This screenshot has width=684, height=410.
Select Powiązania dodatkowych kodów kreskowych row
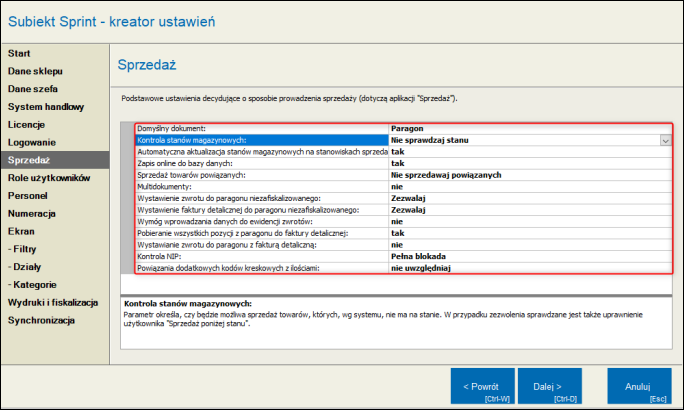pos(262,268)
